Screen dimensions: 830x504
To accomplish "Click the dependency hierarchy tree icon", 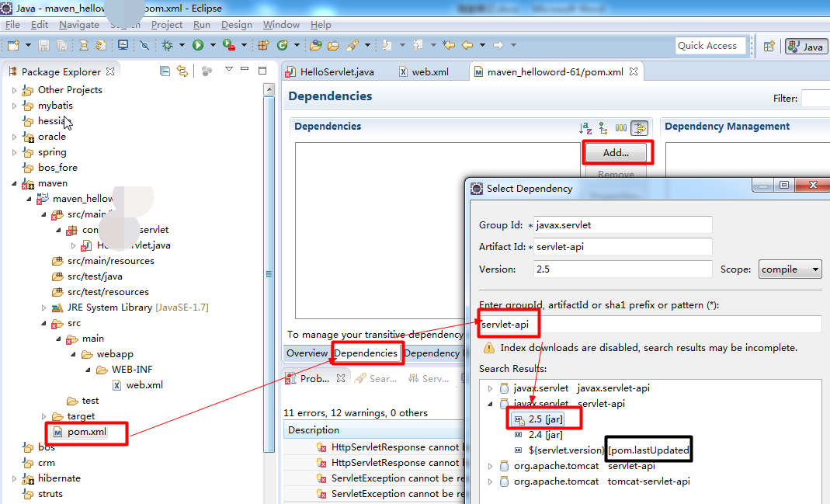I will [603, 127].
